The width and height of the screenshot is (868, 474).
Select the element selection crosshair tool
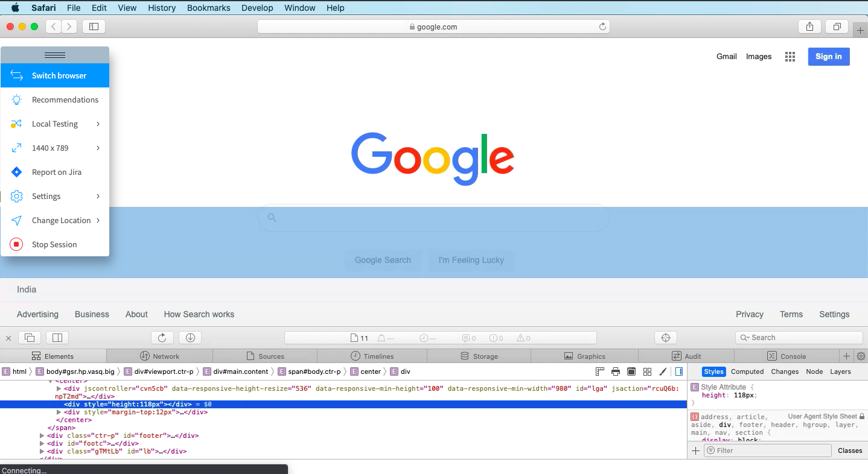[665, 338]
